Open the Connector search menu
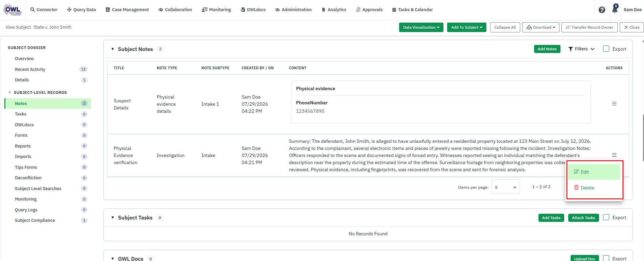644x261 pixels. point(44,10)
